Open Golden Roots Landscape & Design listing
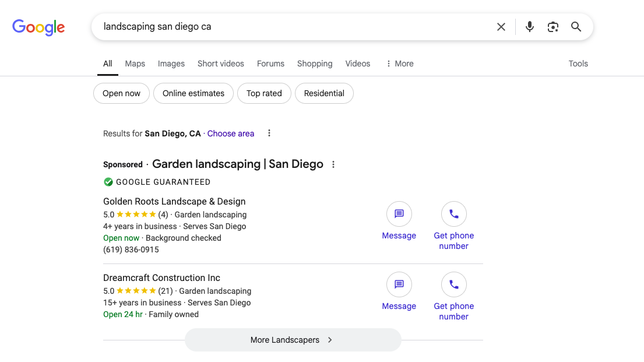 174,201
